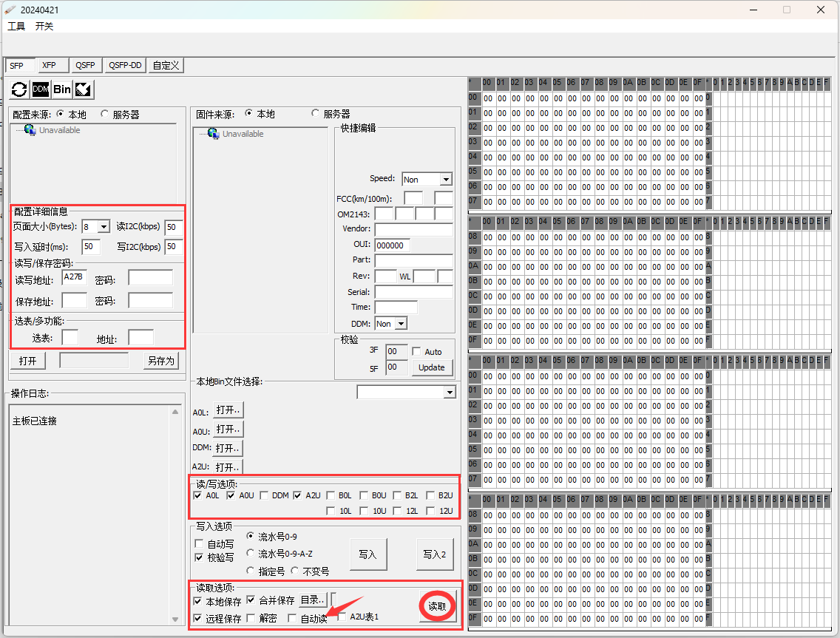Expand the 页面大小 (Bytes) dropdown
Viewport: 840px width, 638px height.
103,227
